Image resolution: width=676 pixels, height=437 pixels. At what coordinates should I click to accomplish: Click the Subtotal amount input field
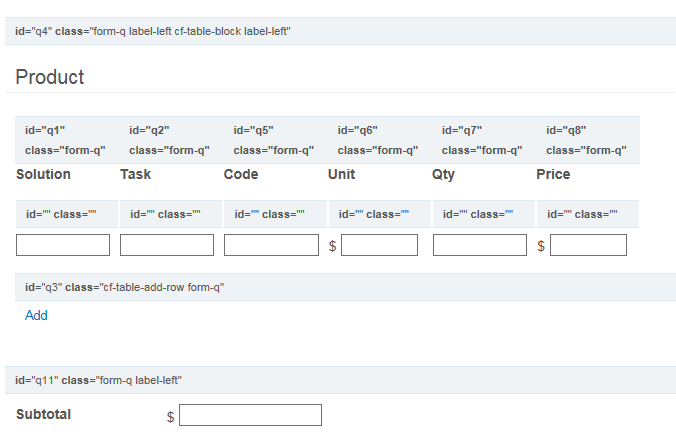click(250, 415)
